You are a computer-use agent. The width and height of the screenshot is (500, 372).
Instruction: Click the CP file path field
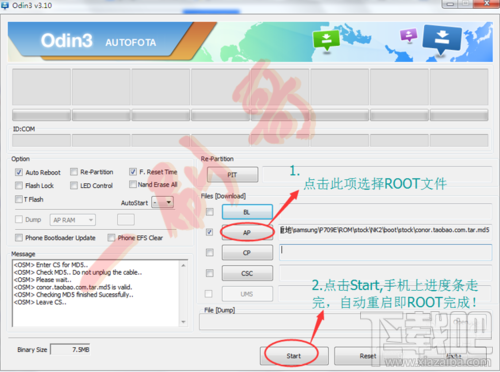tap(385, 252)
